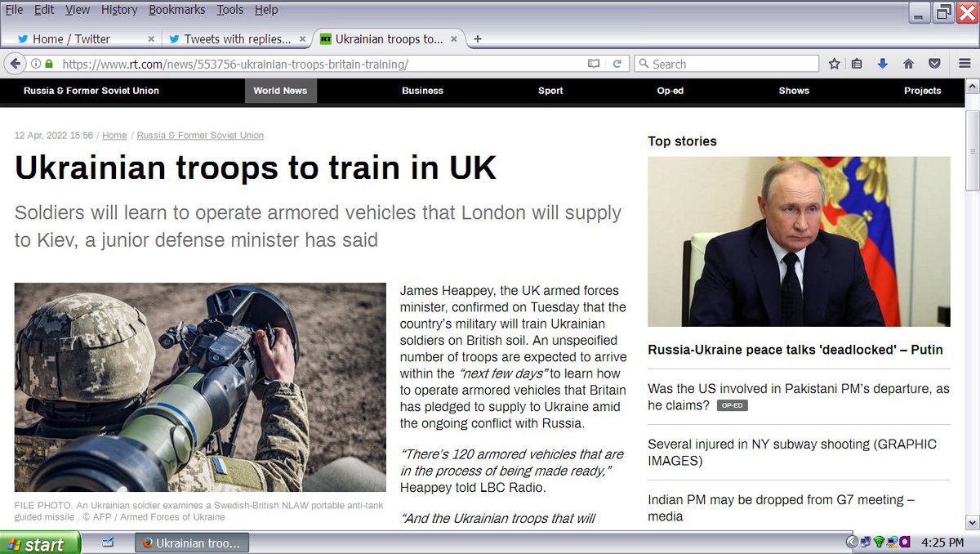Select the Ukrainian troops to... tab
This screenshot has height=554, width=980.
click(389, 38)
